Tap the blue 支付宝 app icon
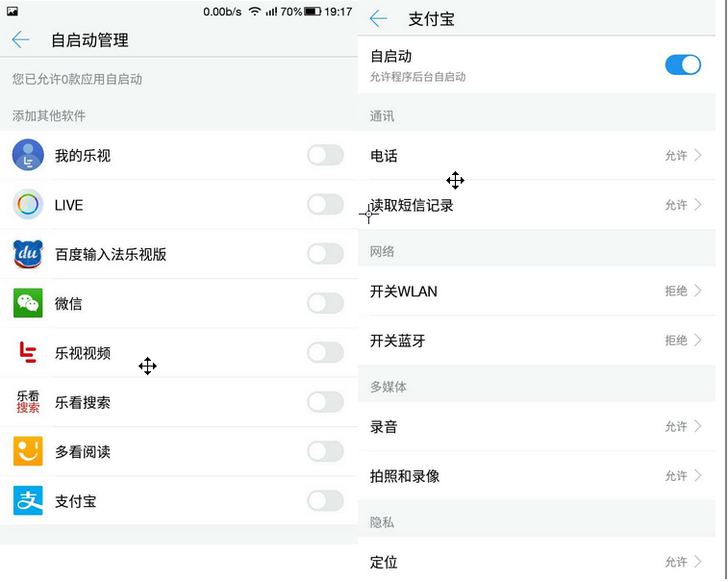Image resolution: width=728 pixels, height=582 pixels. pos(28,501)
